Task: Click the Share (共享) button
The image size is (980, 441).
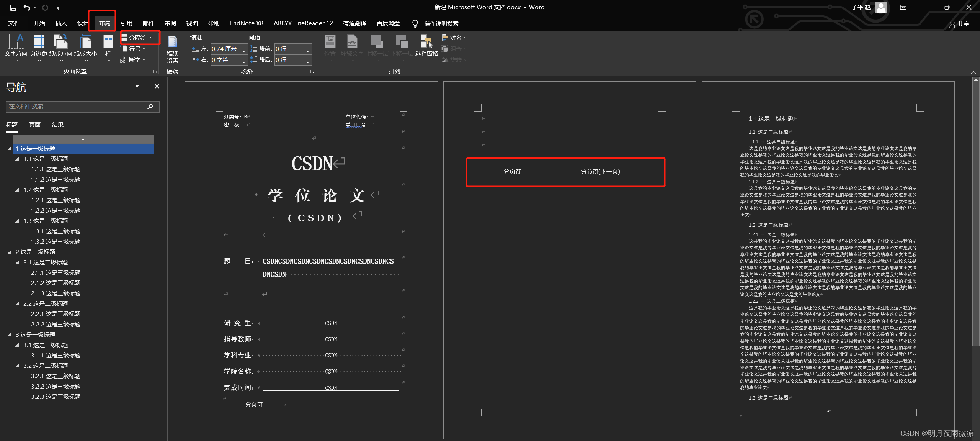Action: (x=960, y=24)
